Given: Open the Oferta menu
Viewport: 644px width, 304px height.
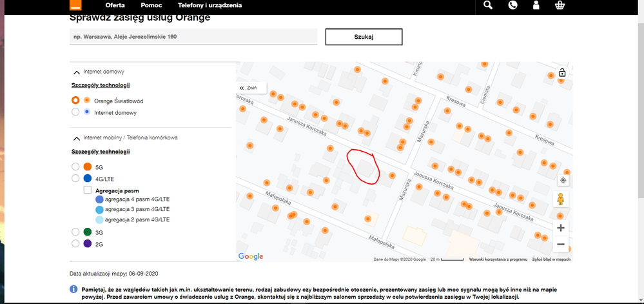Looking at the screenshot, I should point(115,5).
